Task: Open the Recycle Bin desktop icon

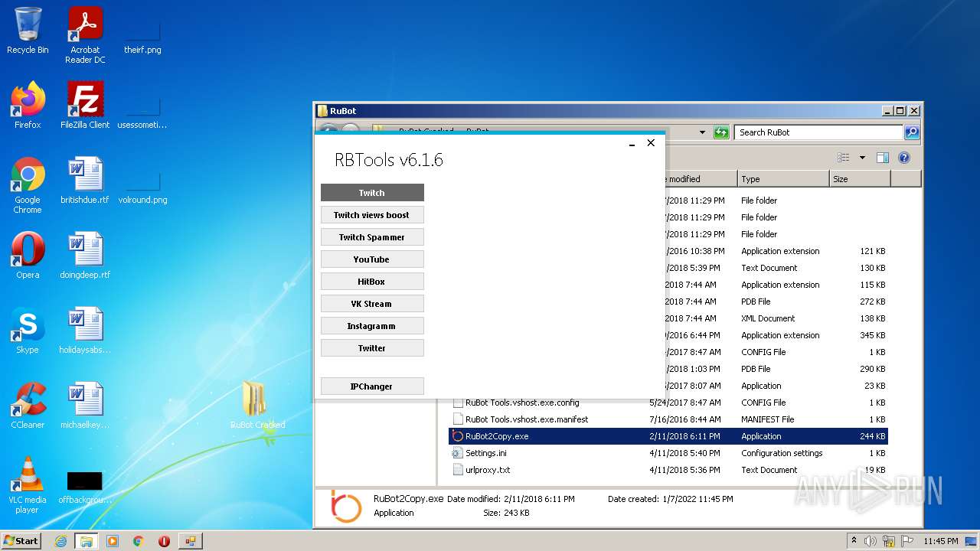Action: click(28, 31)
